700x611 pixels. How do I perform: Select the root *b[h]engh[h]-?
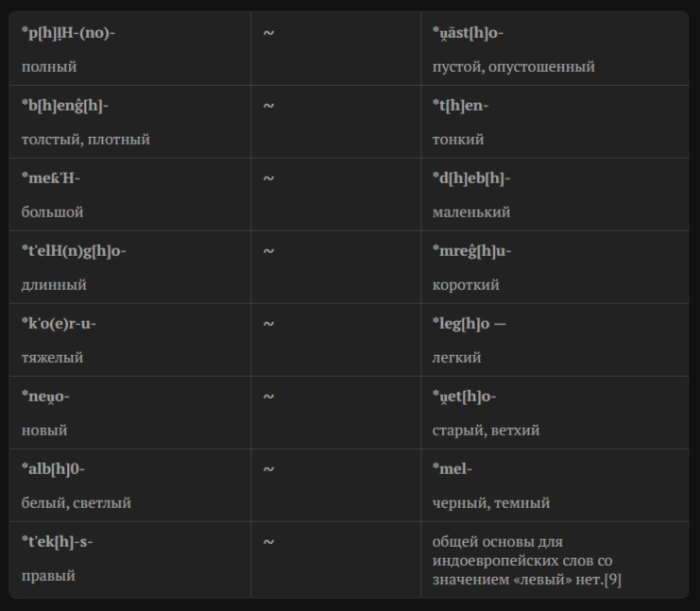(65, 106)
